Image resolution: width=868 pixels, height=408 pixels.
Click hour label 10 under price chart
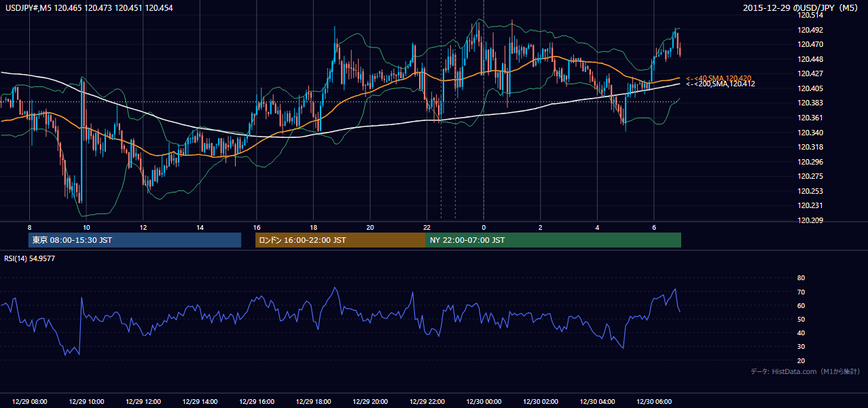(x=86, y=227)
